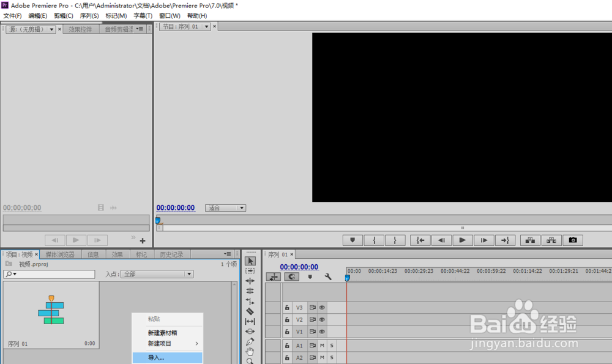Screen dimensions: 612x364
Task: Select the Hand tool
Action: coord(250,352)
